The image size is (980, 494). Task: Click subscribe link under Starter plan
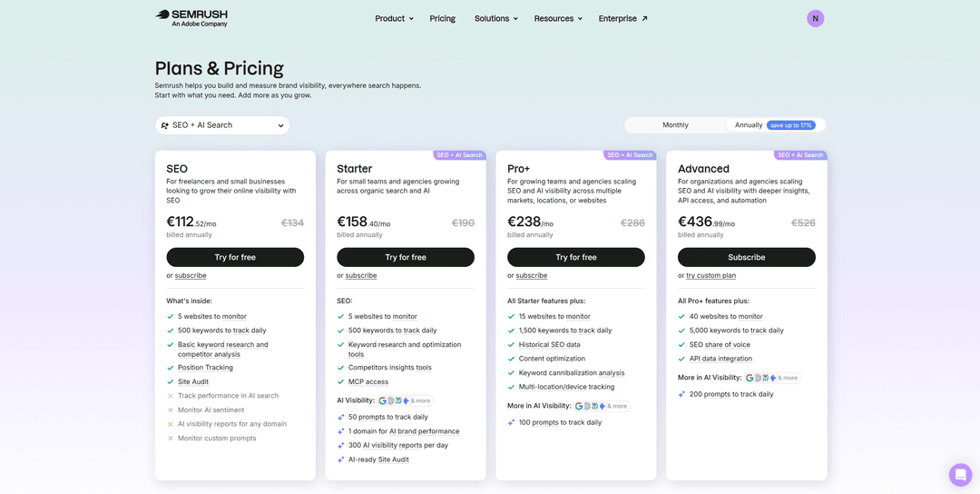click(361, 276)
